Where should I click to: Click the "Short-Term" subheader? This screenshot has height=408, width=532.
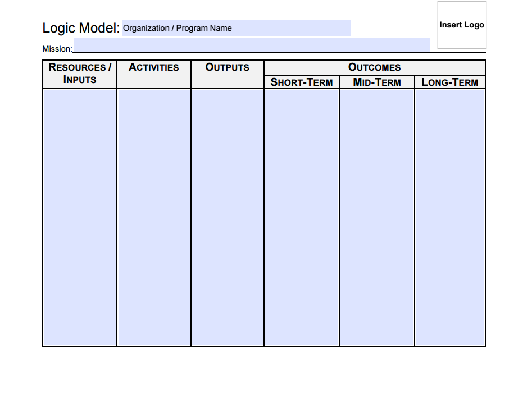click(302, 82)
